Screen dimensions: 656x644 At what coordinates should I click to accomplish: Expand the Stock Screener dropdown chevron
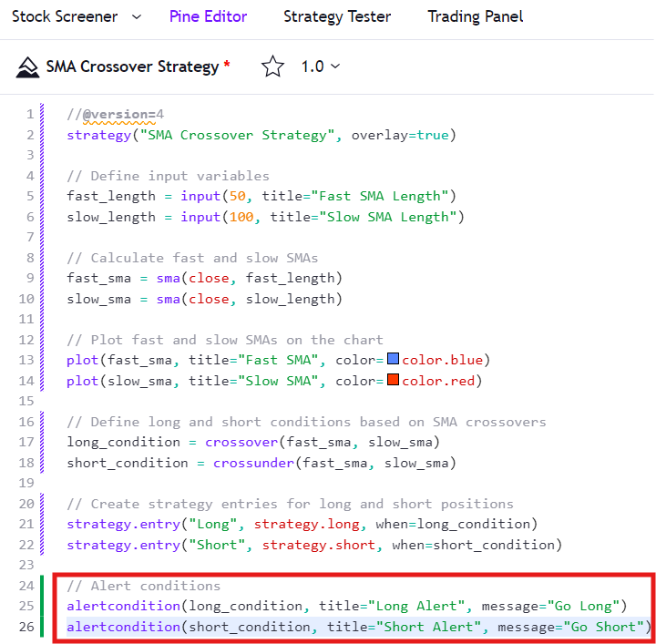pos(137,17)
